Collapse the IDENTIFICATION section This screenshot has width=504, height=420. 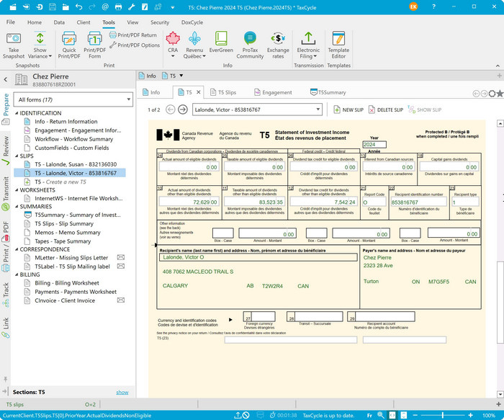(16, 113)
